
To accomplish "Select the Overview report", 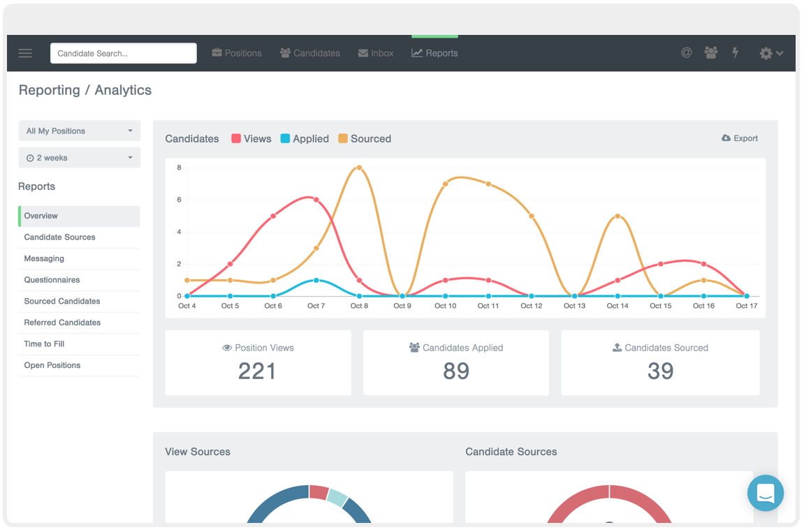I will 79,216.
